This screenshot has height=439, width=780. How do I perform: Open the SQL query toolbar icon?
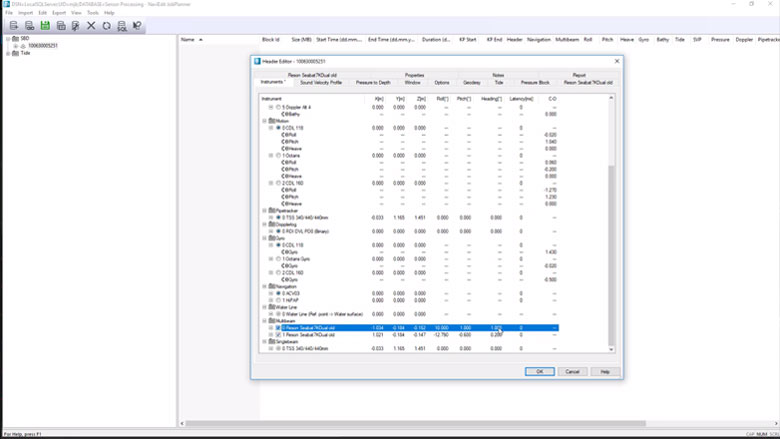pyautogui.click(x=122, y=25)
